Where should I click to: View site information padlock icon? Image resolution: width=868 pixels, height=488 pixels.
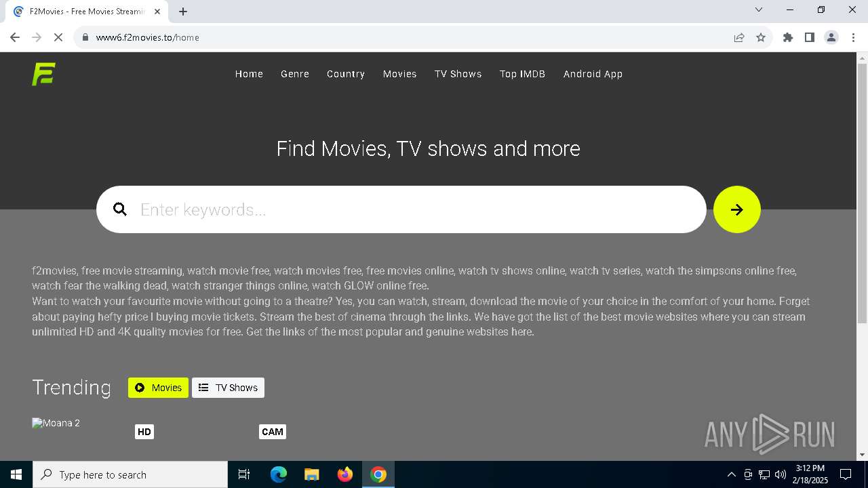tap(85, 37)
